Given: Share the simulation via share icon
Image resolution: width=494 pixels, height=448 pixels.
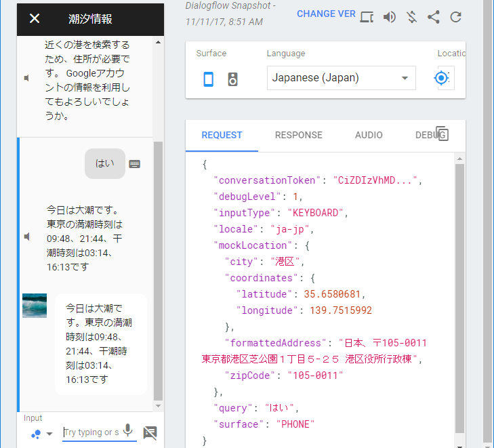Looking at the screenshot, I should pos(434,17).
